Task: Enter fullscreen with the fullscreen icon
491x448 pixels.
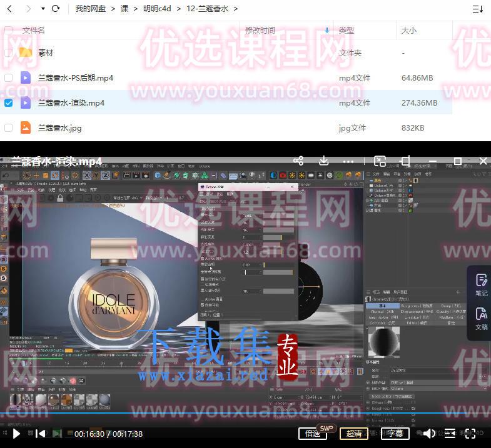Action: [470, 434]
